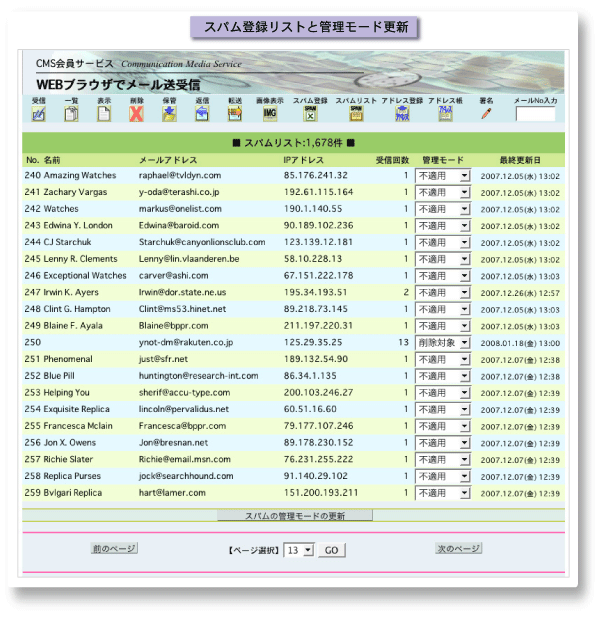
Task: Click the 返信 reply icon
Action: 202,114
